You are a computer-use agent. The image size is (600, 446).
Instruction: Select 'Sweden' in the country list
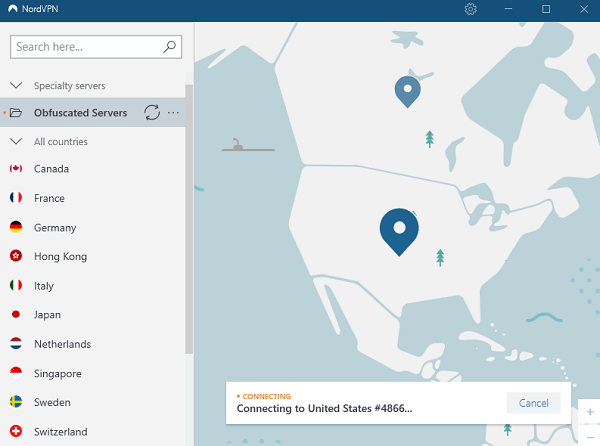click(52, 402)
